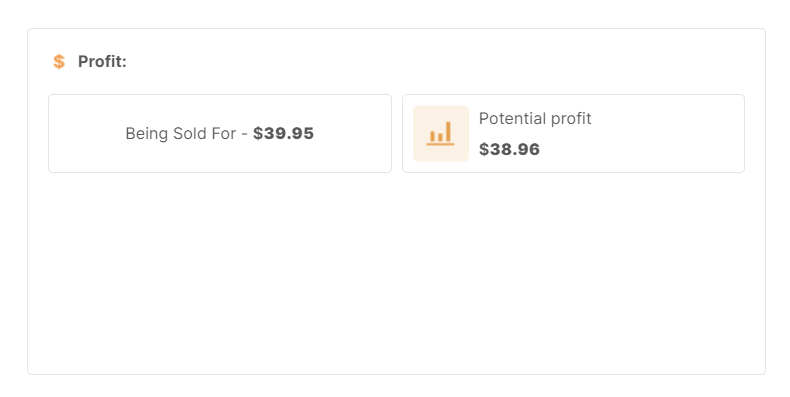Click the orange dollar sign icon

pos(59,61)
